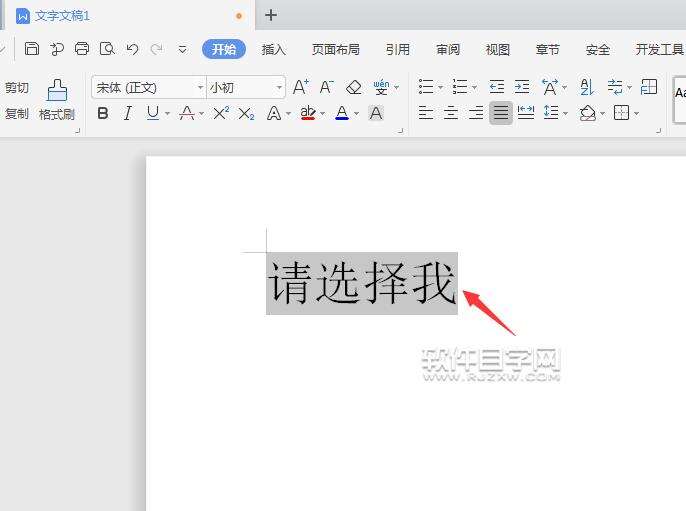Open the 开发工具 (Developer Tools) tab

tap(659, 49)
